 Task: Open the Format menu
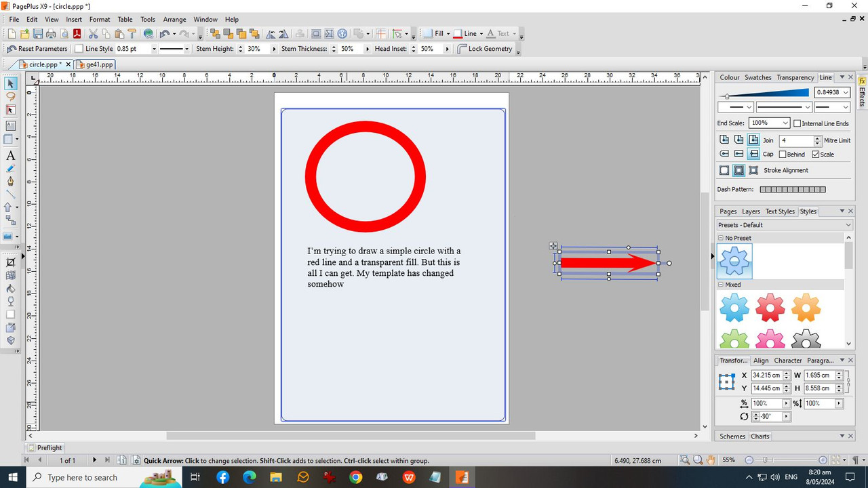point(100,20)
